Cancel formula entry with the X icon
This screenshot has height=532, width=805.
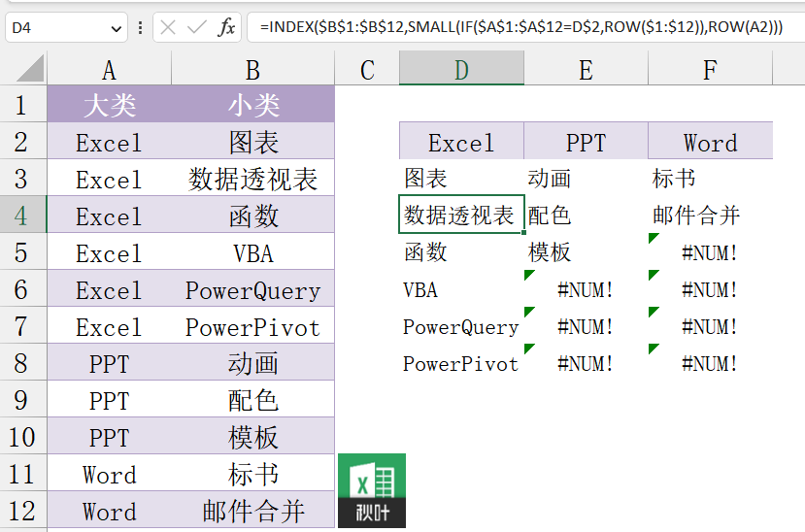(x=168, y=27)
